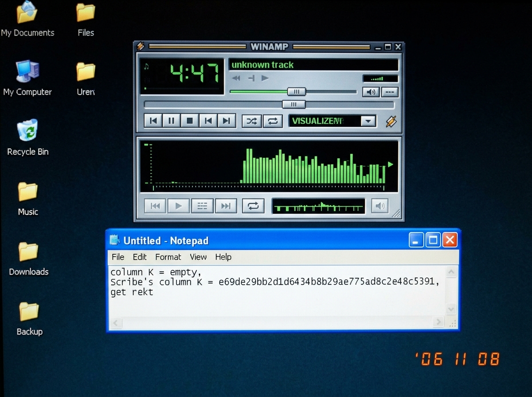Click Notepad's vertical scrollbar down arrow
Image resolution: width=532 pixels, height=397 pixels.
[x=451, y=309]
